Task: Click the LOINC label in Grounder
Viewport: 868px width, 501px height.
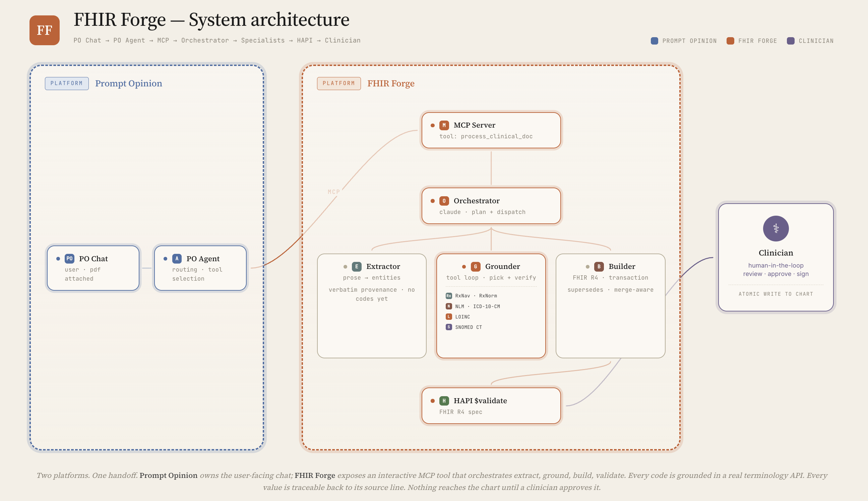Action: tap(462, 317)
